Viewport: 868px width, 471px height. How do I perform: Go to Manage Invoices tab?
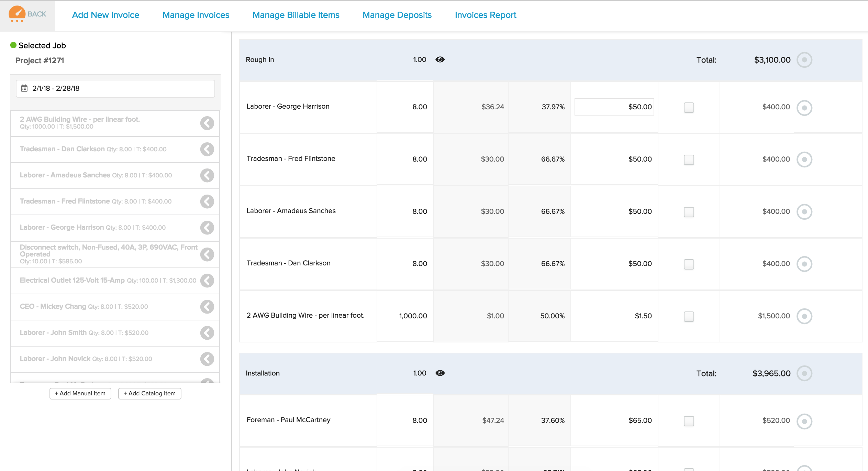click(x=196, y=15)
